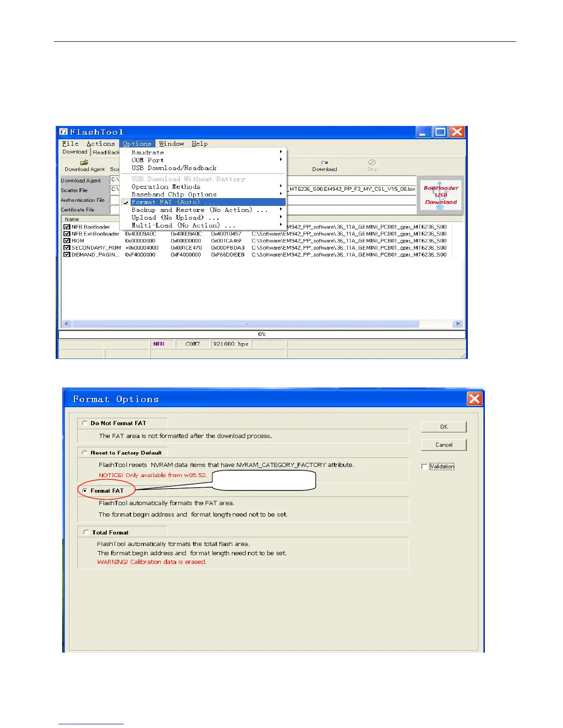Expand the Baseband Chip Options submenu
The height and width of the screenshot is (728, 563).
[x=203, y=194]
